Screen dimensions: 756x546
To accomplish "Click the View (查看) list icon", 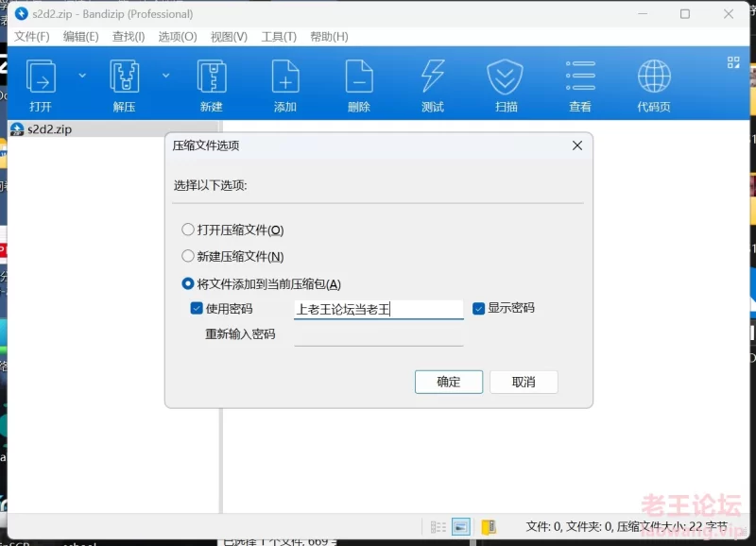I will click(580, 76).
